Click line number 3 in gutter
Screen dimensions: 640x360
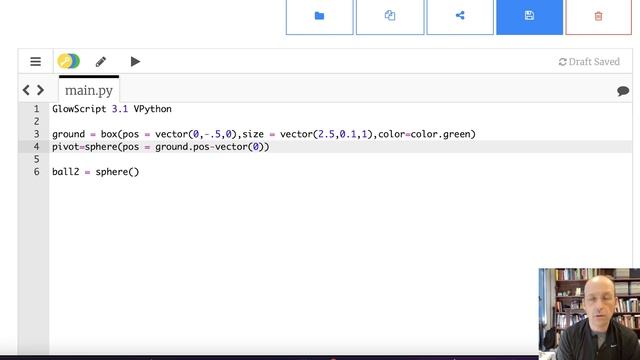point(36,134)
